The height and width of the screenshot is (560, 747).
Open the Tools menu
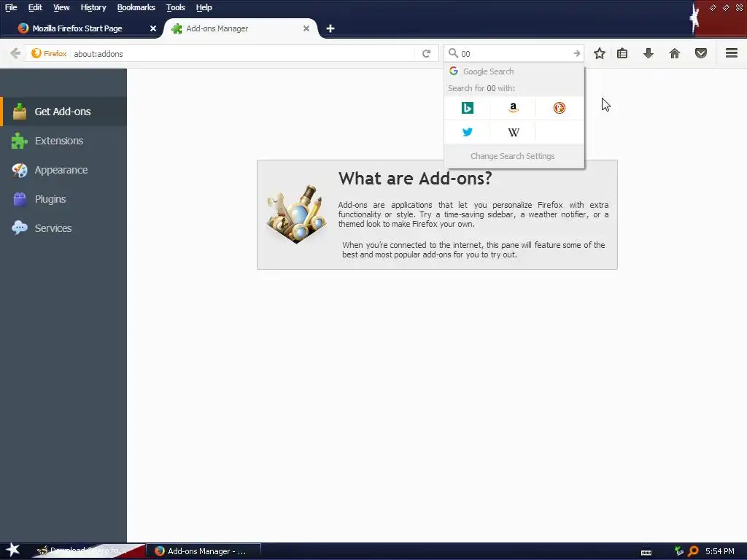point(175,7)
